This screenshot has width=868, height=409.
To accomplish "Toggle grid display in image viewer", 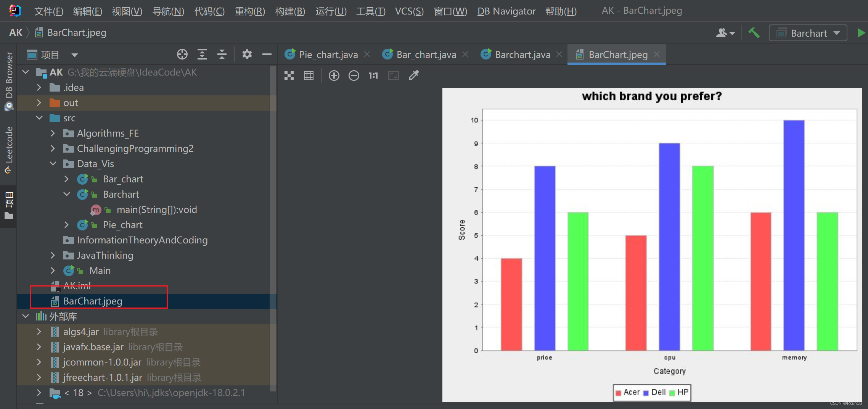I will 309,76.
